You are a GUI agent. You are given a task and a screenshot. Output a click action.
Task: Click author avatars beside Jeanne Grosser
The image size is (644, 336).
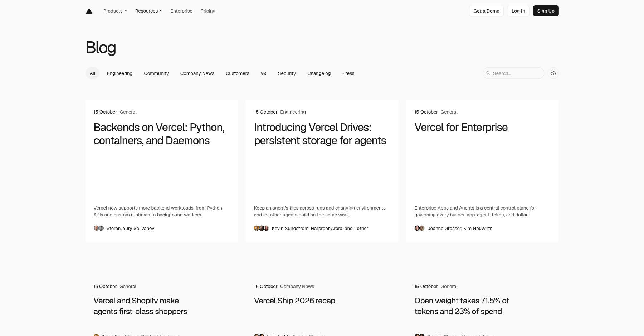[420, 228]
